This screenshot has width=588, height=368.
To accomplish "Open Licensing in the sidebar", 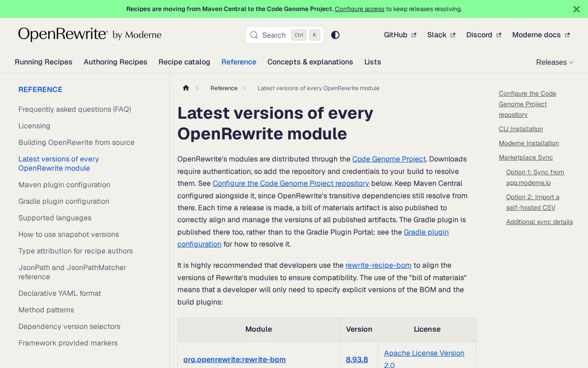I will pos(34,126).
